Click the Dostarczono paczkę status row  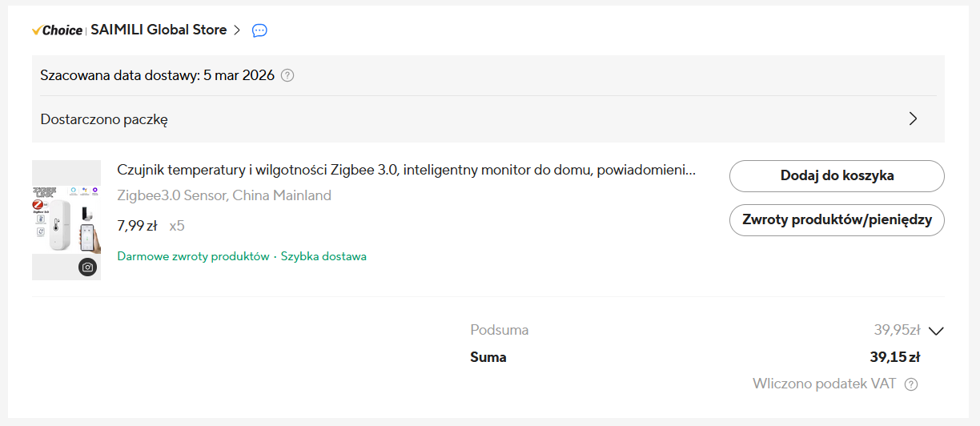pos(104,119)
